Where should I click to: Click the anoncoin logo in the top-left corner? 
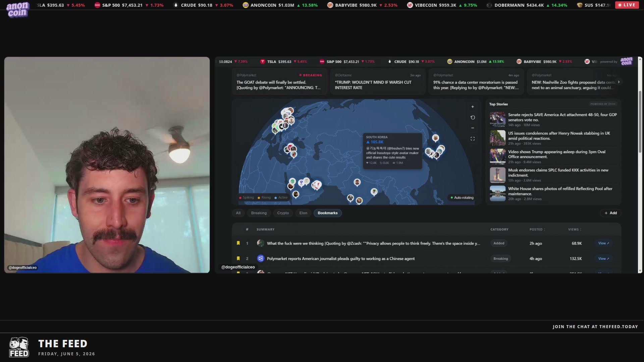coord(17,9)
